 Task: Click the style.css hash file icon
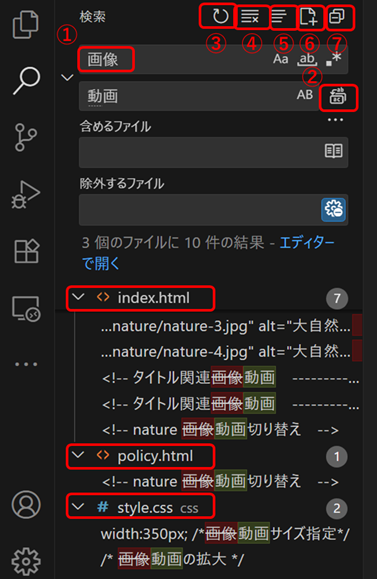(x=102, y=507)
